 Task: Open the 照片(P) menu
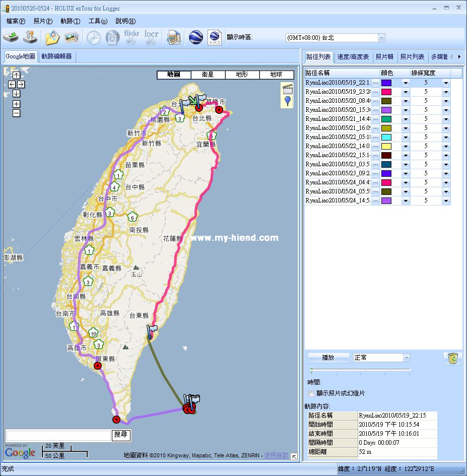pyautogui.click(x=43, y=21)
